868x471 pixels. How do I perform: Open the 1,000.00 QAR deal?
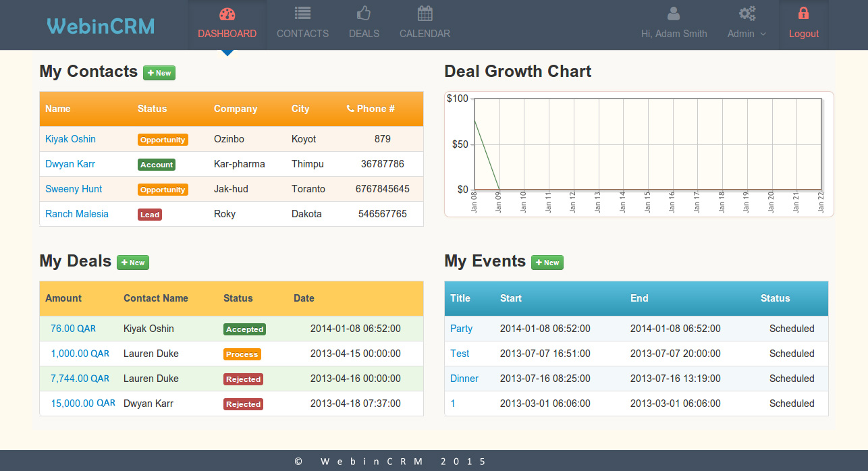click(x=80, y=354)
